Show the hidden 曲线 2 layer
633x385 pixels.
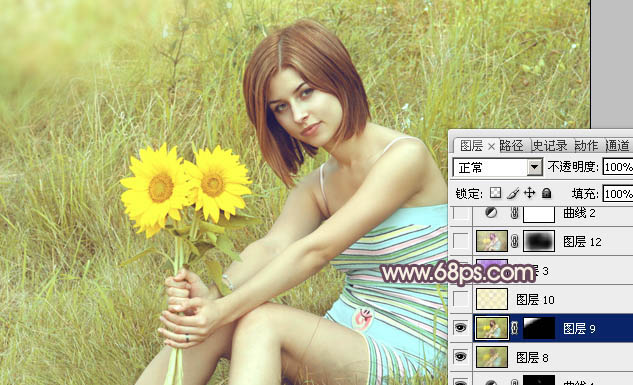(460, 213)
